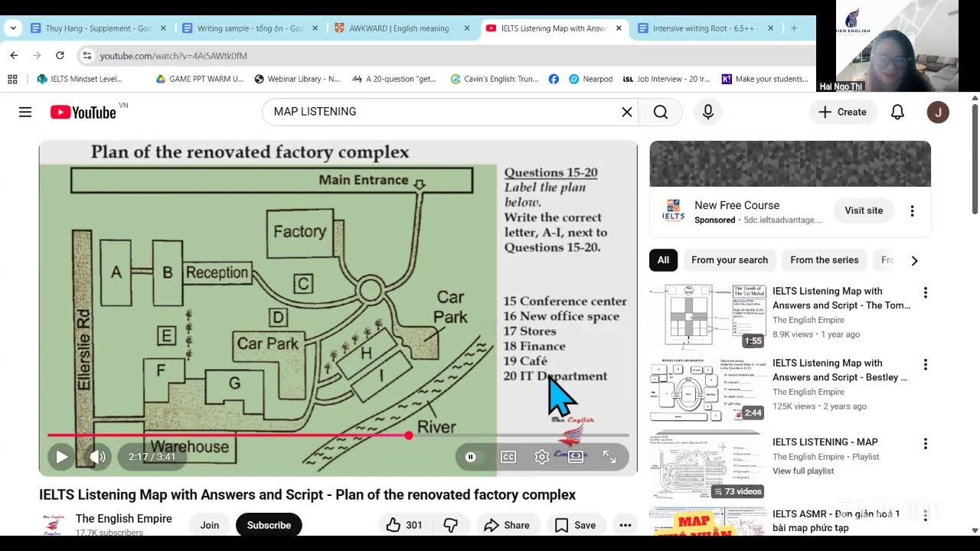
Task: Go back in browser history
Action: point(14,55)
